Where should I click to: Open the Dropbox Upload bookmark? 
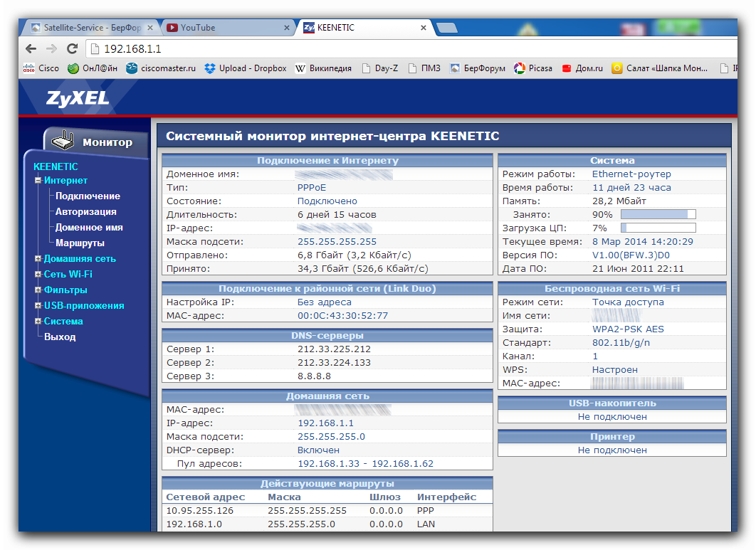click(245, 68)
